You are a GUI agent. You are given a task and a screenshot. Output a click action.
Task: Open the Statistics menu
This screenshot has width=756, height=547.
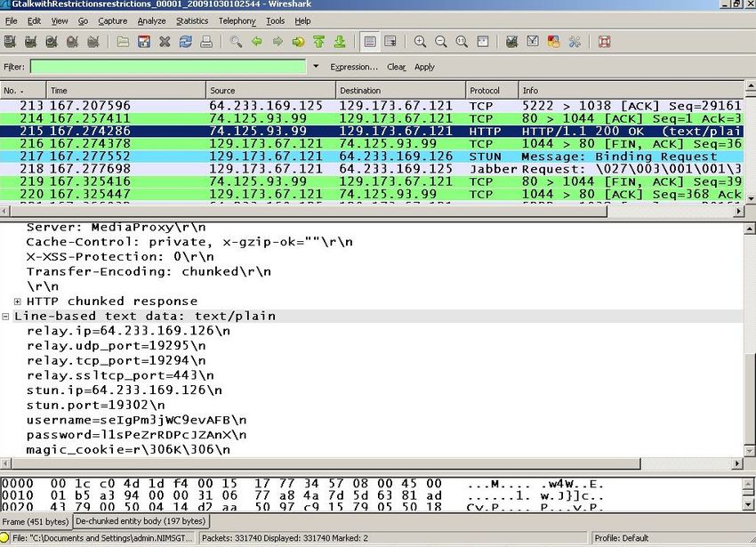(192, 20)
